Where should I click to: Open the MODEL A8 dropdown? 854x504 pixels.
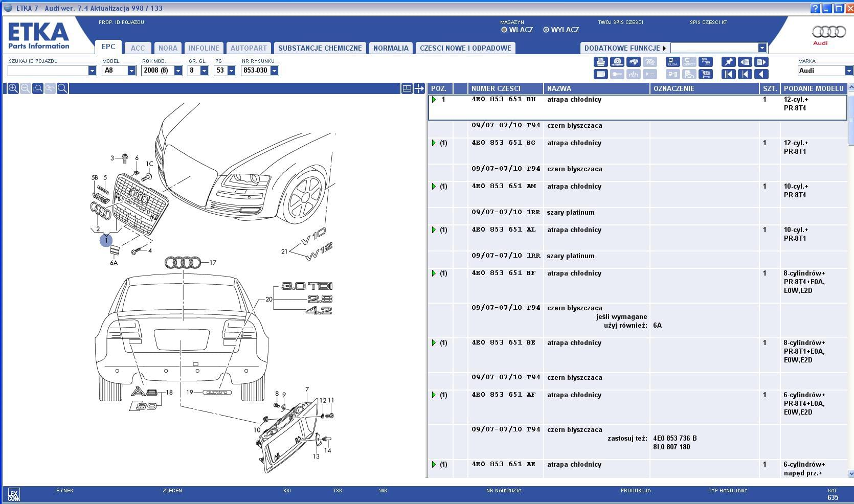click(x=131, y=71)
